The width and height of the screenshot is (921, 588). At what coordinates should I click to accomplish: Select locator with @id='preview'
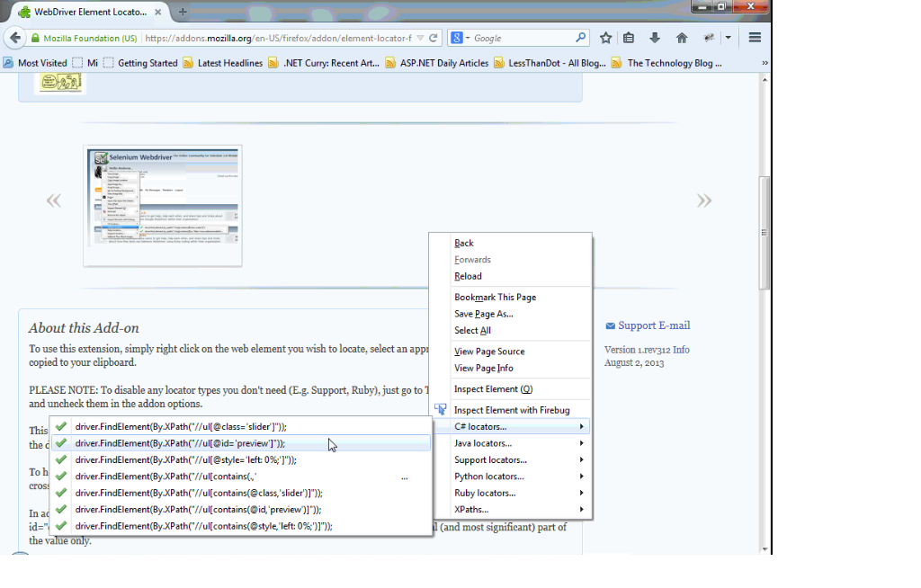click(x=241, y=443)
